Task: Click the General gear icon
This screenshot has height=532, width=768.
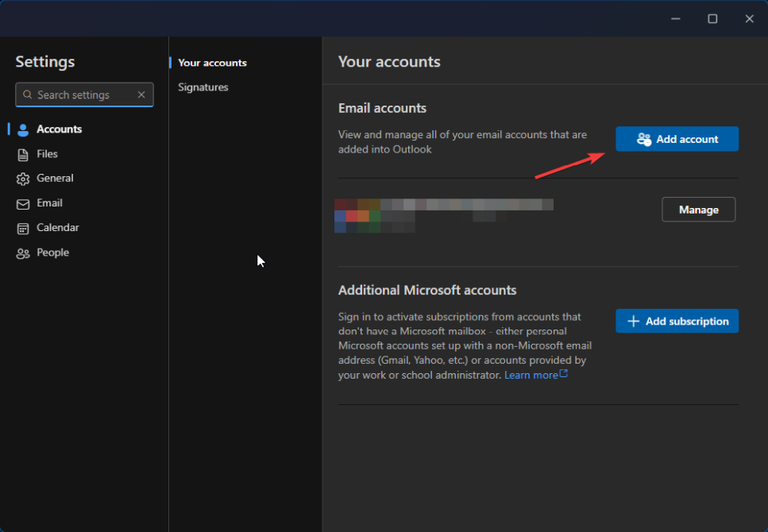Action: point(22,179)
